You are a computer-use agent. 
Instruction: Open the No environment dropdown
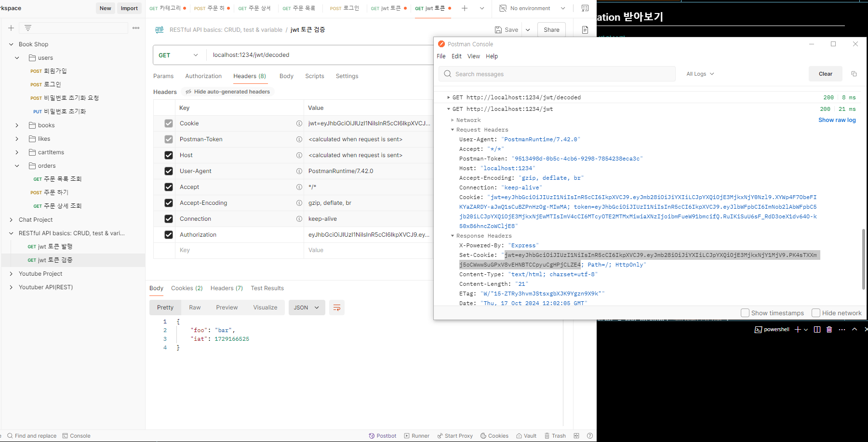pos(532,8)
